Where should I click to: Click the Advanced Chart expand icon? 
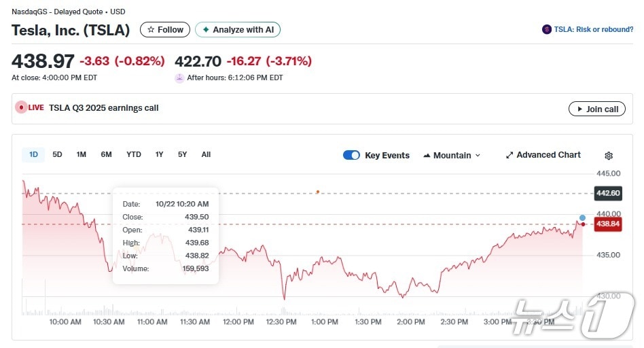(x=509, y=155)
